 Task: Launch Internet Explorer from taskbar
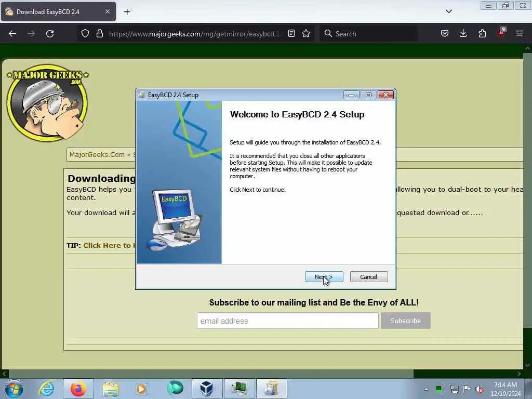[x=46, y=389]
